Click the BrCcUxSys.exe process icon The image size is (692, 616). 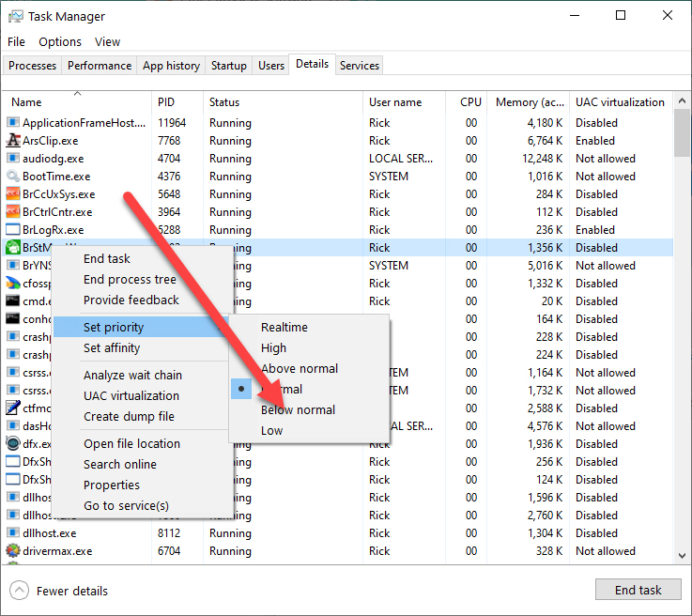pyautogui.click(x=13, y=194)
